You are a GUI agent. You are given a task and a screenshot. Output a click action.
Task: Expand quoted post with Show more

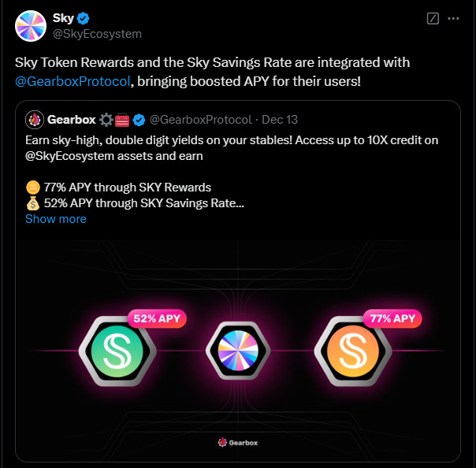point(56,219)
